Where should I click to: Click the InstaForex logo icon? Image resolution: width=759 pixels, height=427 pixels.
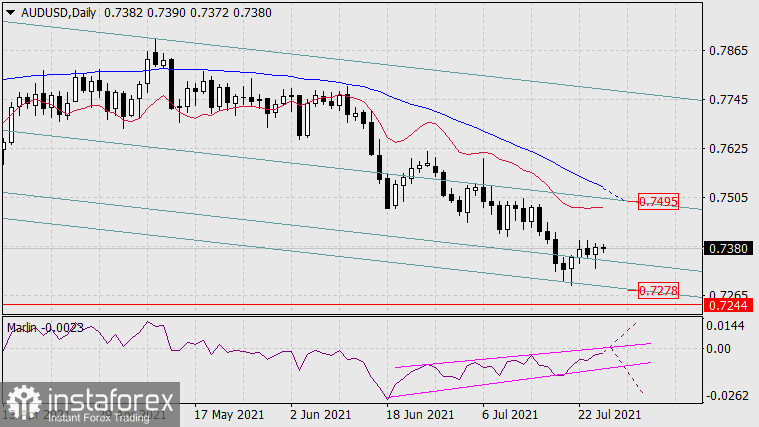tap(22, 401)
